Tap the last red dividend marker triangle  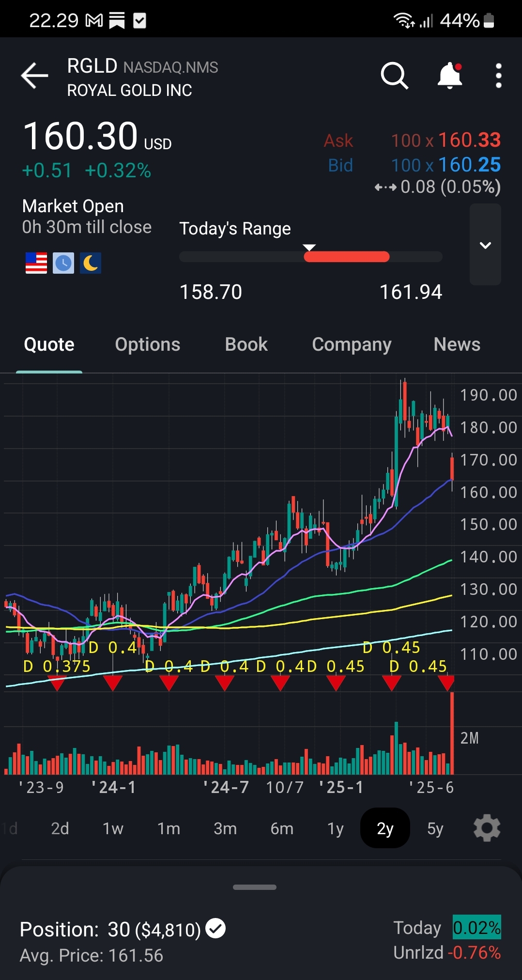point(446,683)
